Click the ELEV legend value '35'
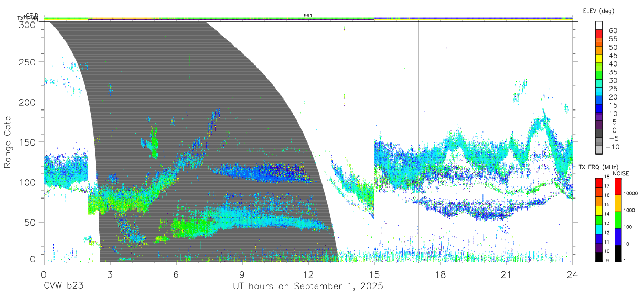 tap(613, 72)
